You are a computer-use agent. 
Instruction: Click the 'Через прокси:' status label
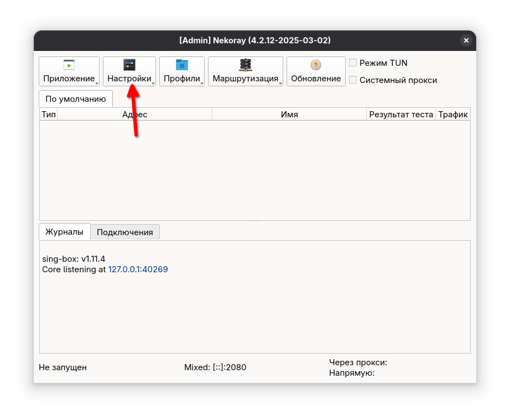click(358, 362)
